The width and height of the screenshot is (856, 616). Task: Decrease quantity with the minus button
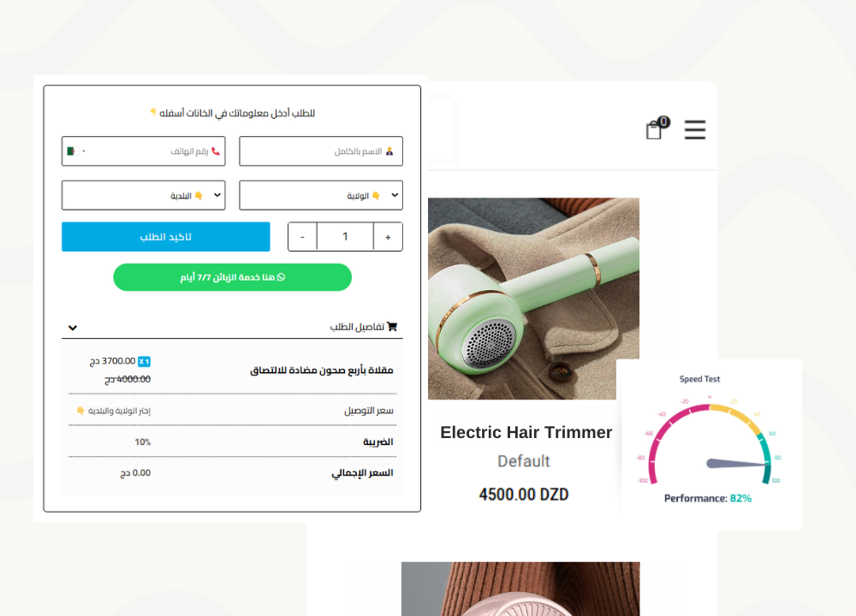[x=302, y=237]
